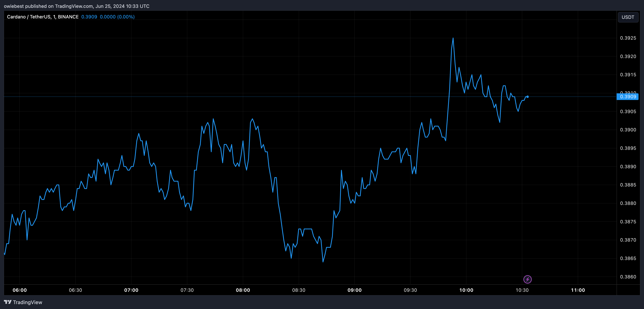
Task: Click the 0.3915 price axis label
Action: click(x=628, y=75)
